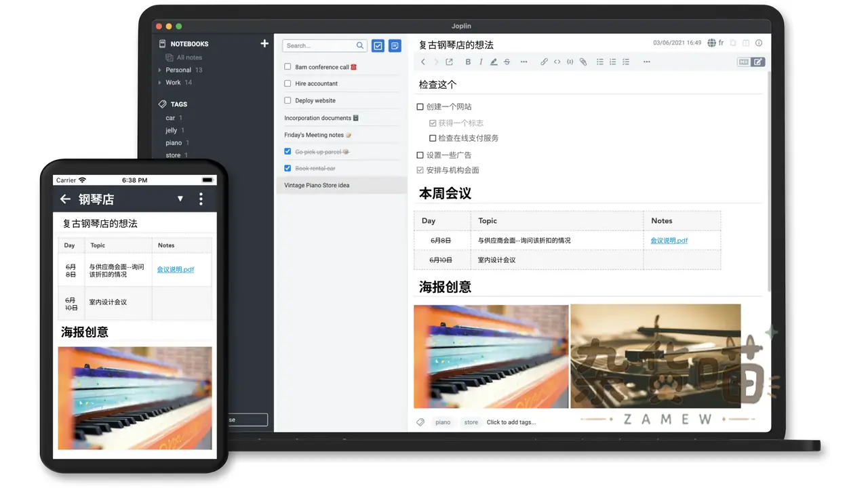The width and height of the screenshot is (868, 488).
Task: Click the 'piano' tag chip below the note
Action: 443,422
